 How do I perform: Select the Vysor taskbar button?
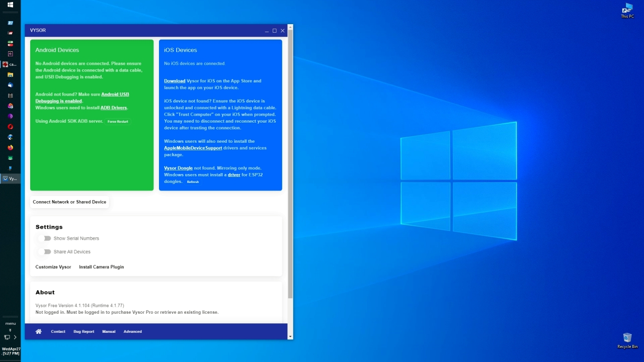click(x=10, y=178)
